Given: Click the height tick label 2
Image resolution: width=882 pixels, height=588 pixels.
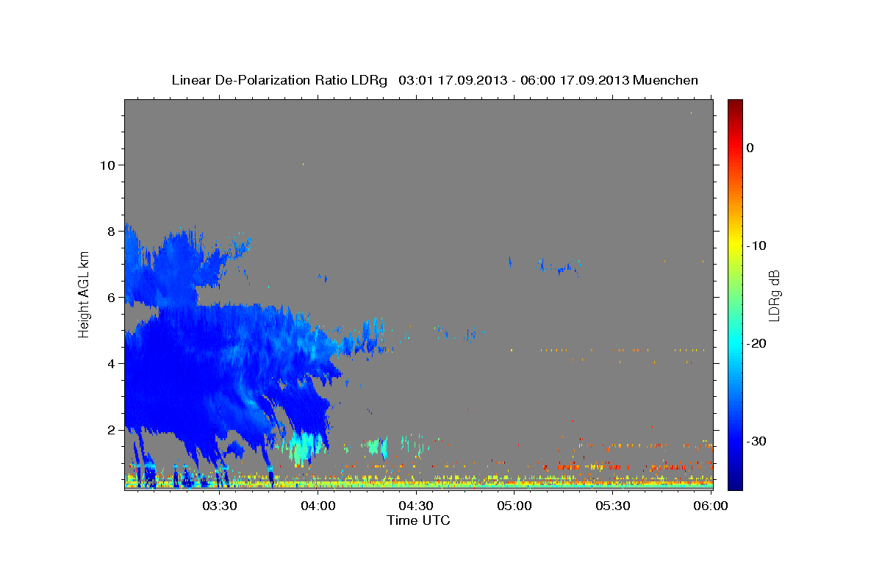Looking at the screenshot, I should point(112,429).
